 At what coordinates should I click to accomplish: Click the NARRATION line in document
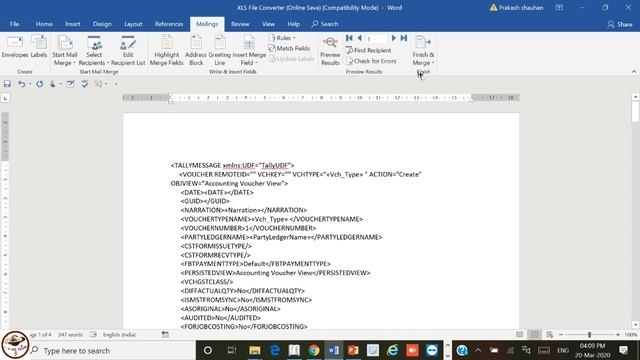tap(244, 210)
